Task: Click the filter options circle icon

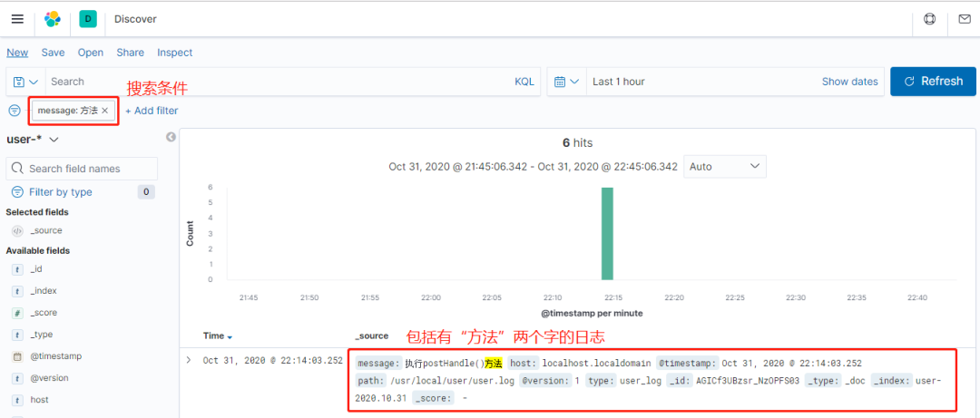Action: 15,111
